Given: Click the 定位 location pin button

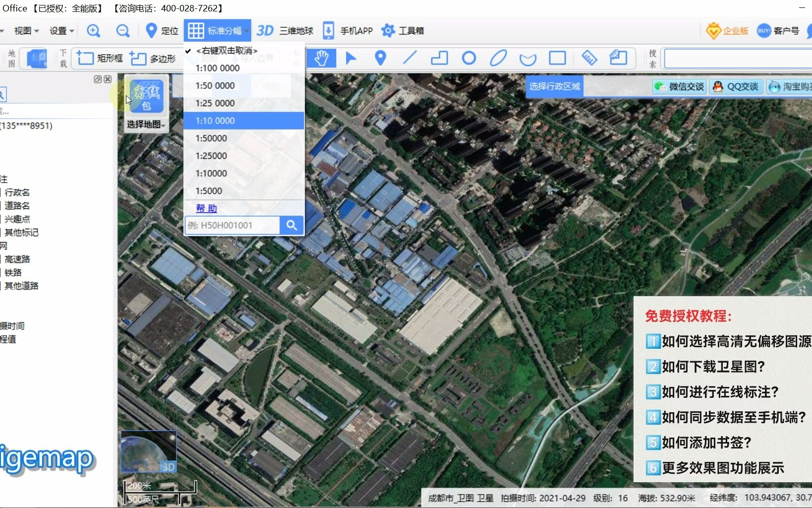Looking at the screenshot, I should 162,31.
